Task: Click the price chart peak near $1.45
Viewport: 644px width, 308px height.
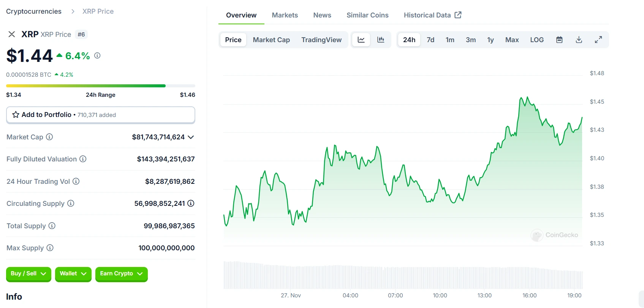Action: 527,98
